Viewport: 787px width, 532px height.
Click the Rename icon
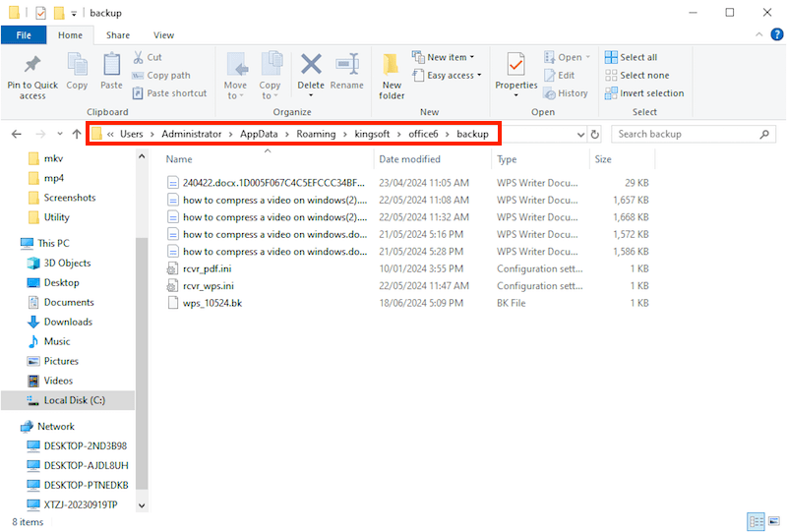347,64
